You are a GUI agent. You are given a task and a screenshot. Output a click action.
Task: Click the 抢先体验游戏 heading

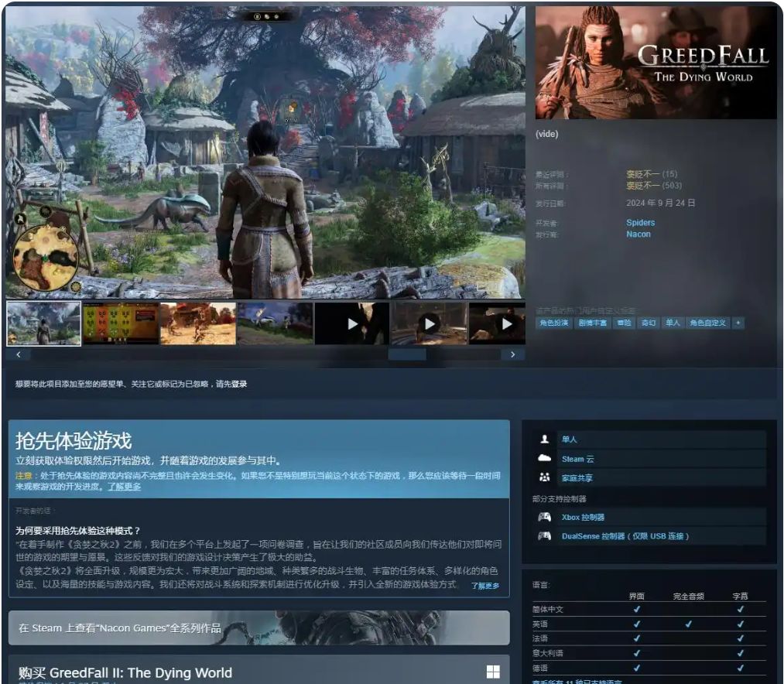pos(74,441)
